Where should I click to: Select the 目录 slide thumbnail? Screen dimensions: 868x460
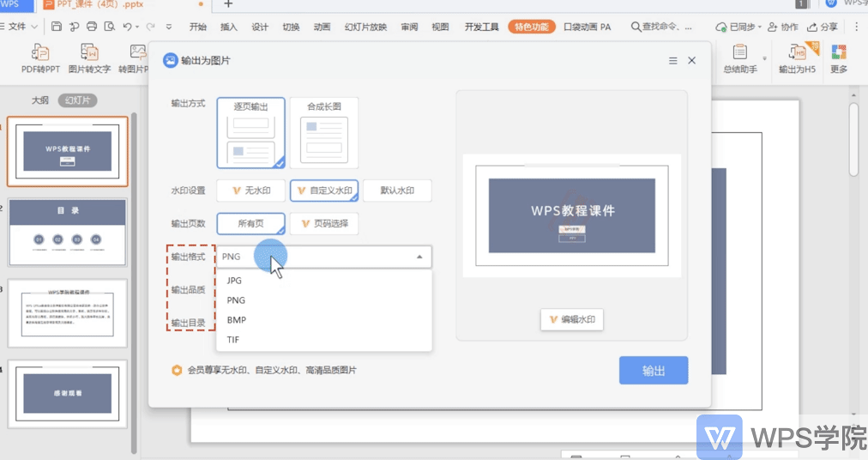point(68,233)
